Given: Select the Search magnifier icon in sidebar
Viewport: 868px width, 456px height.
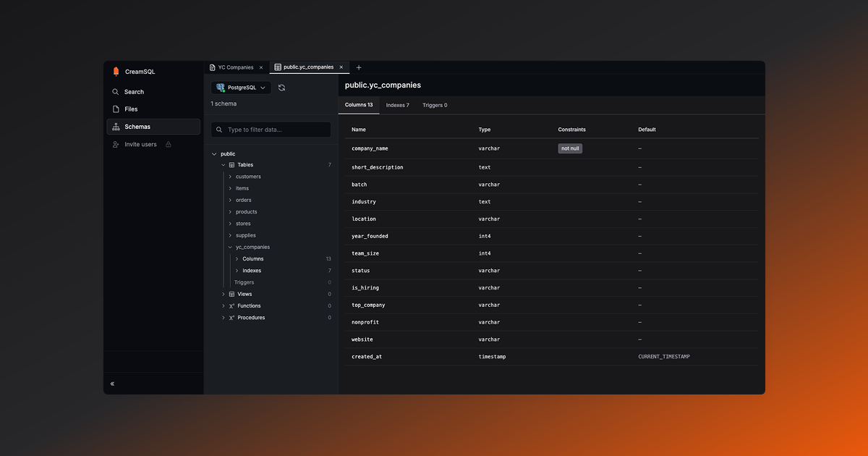Looking at the screenshot, I should [x=116, y=92].
